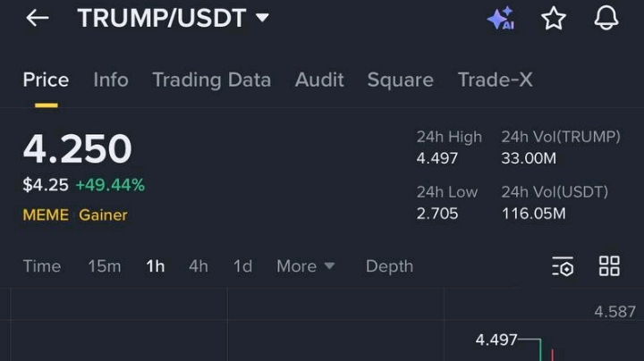The width and height of the screenshot is (644, 361).
Task: Choose the 1d chart interval
Action: [x=242, y=266]
